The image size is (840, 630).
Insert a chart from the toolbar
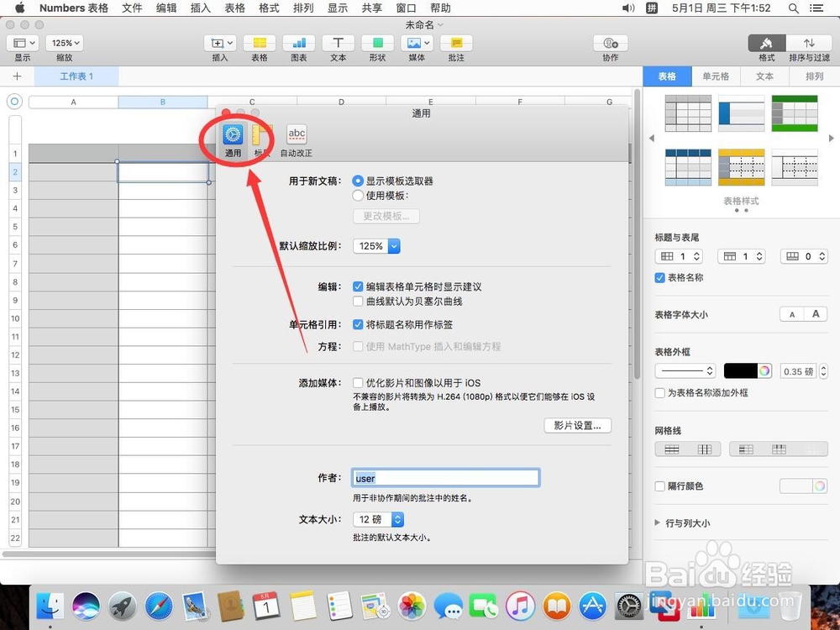tap(298, 44)
